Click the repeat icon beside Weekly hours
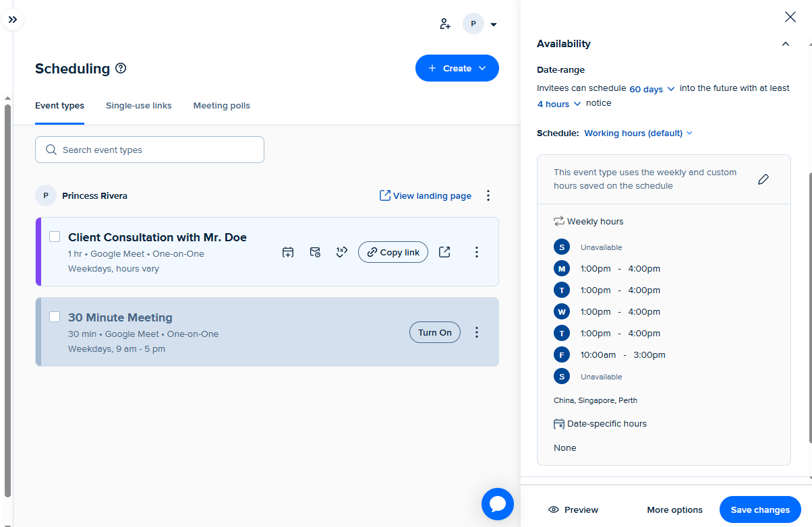 (559, 221)
